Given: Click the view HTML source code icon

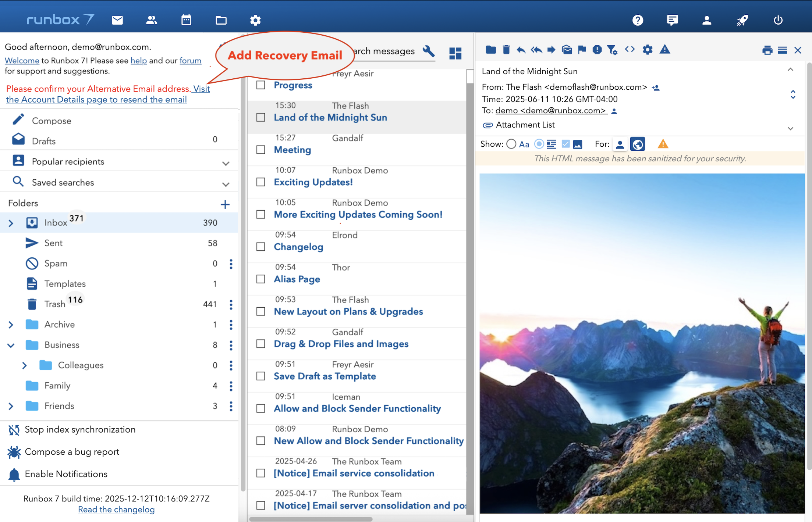Looking at the screenshot, I should 630,49.
